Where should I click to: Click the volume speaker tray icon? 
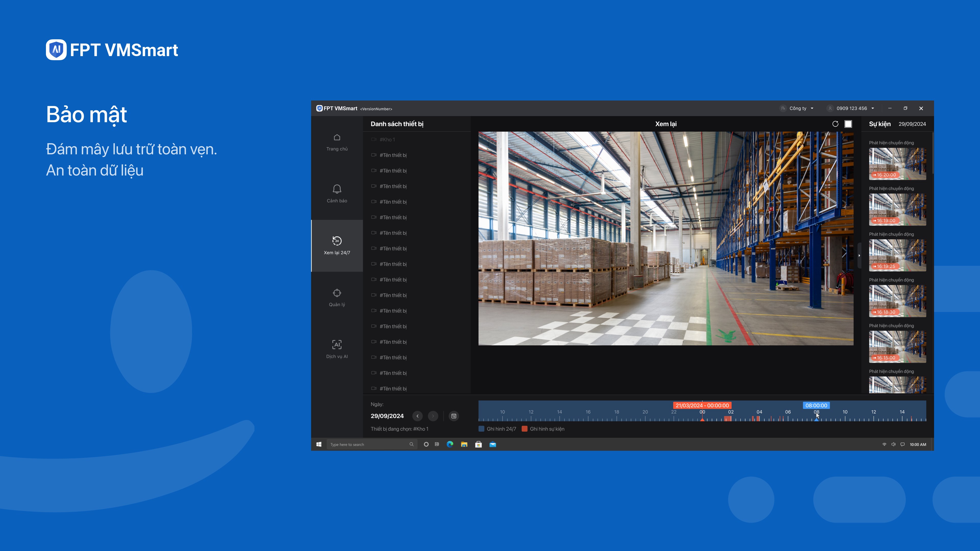tap(893, 445)
